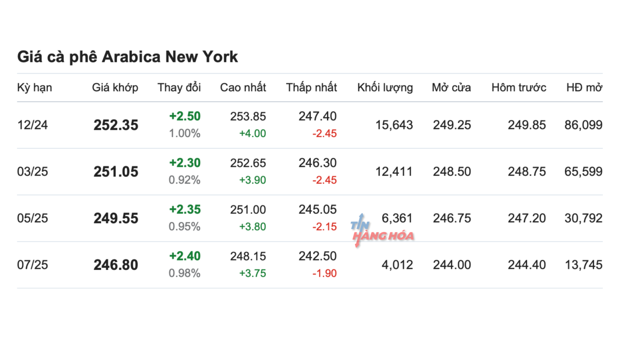Click the 03/25 contract term
The height and width of the screenshot is (347, 644).
click(x=33, y=172)
